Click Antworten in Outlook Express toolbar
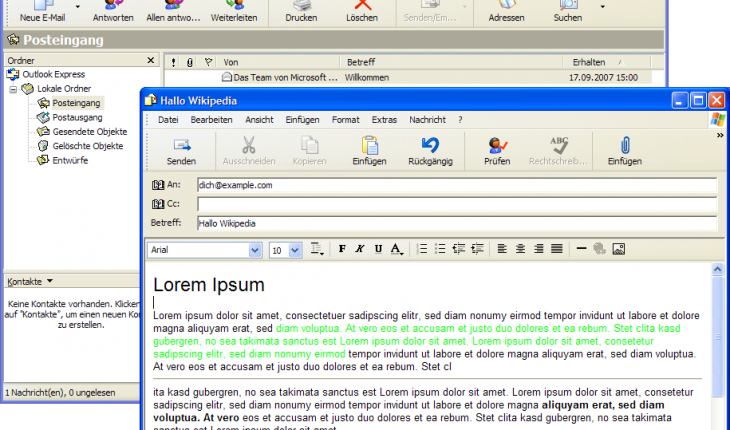This screenshot has height=430, width=730. coord(113,12)
